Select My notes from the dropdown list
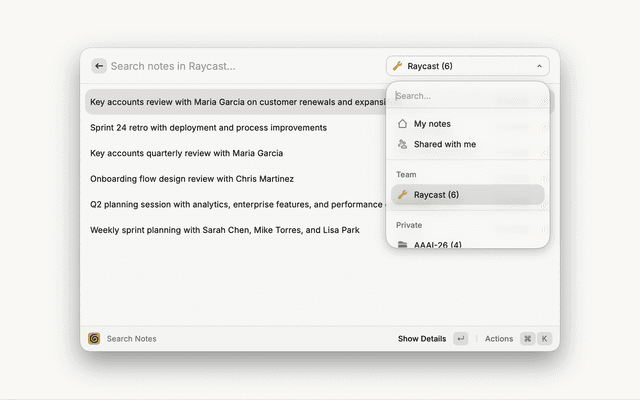The height and width of the screenshot is (400, 640). pos(432,124)
